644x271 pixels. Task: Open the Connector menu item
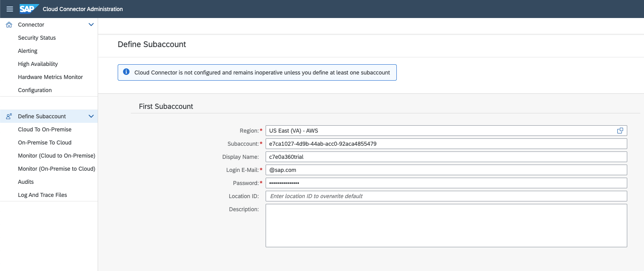tap(49, 25)
